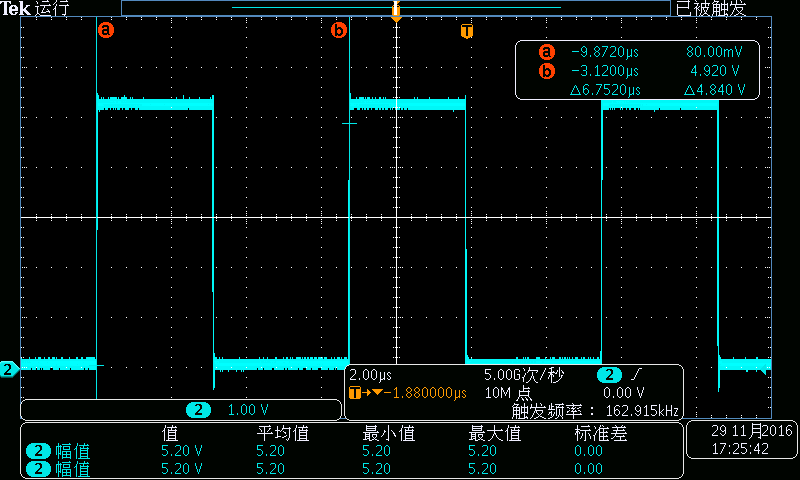Click the delta voltage Δ4.840 V readout

click(x=715, y=90)
